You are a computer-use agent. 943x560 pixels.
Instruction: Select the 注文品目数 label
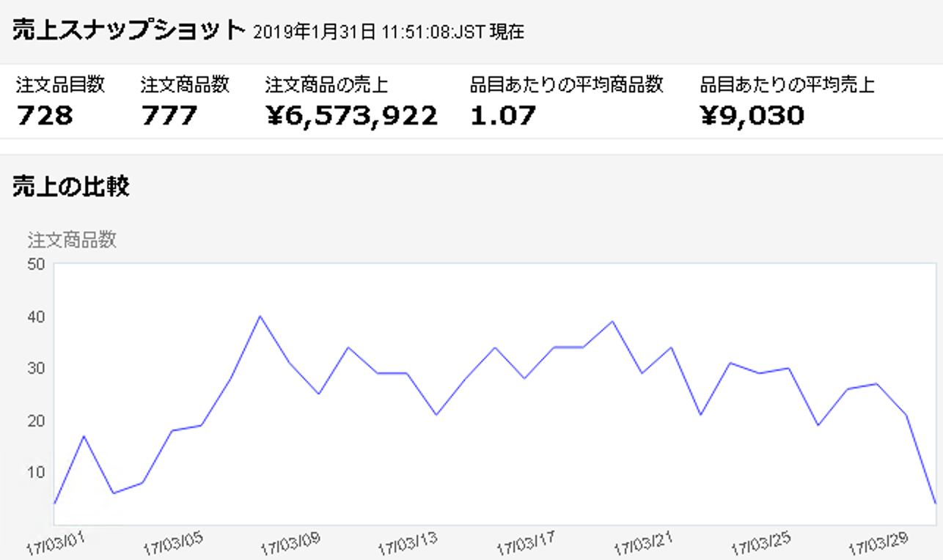[60, 85]
